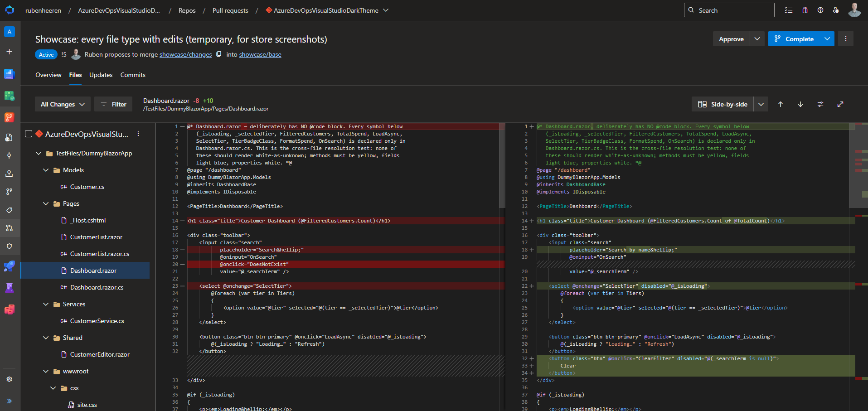Image resolution: width=868 pixels, height=411 pixels.
Task: Open Pull requests in the breadcrumb
Action: tap(230, 10)
